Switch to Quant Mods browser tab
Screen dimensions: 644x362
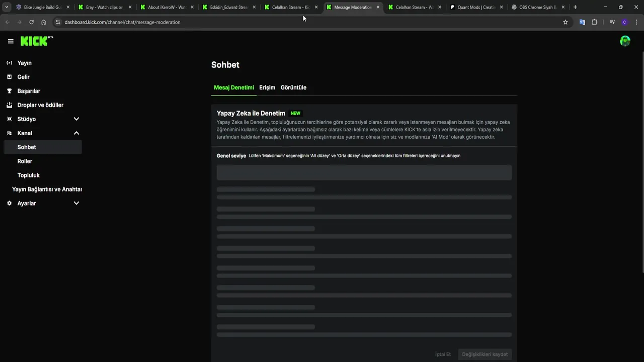[476, 7]
